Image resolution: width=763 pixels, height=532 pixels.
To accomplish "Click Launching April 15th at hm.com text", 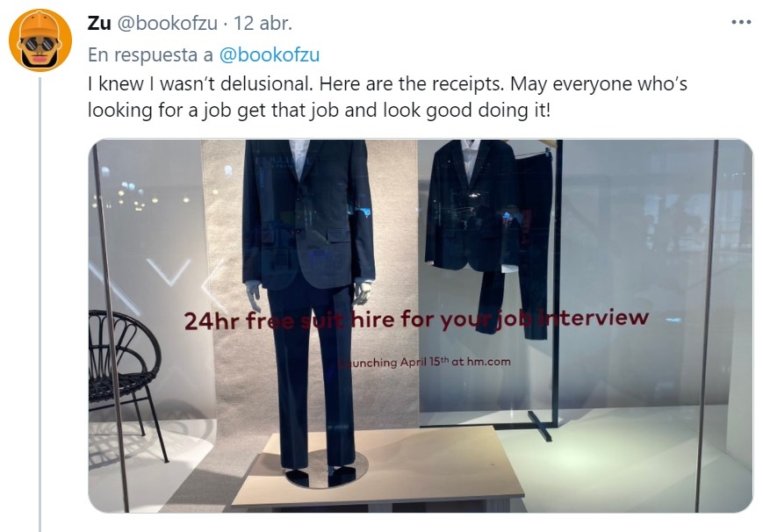I will click(424, 363).
